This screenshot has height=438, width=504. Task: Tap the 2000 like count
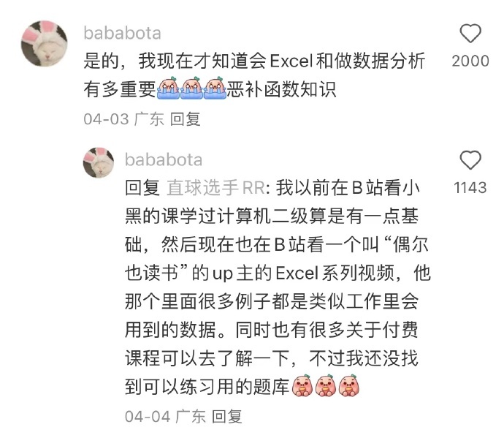(470, 61)
